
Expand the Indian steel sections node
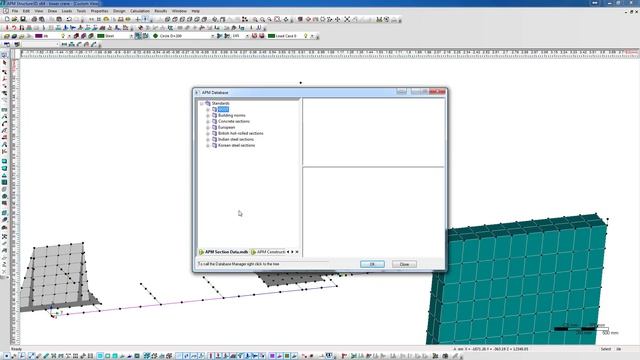(x=208, y=140)
